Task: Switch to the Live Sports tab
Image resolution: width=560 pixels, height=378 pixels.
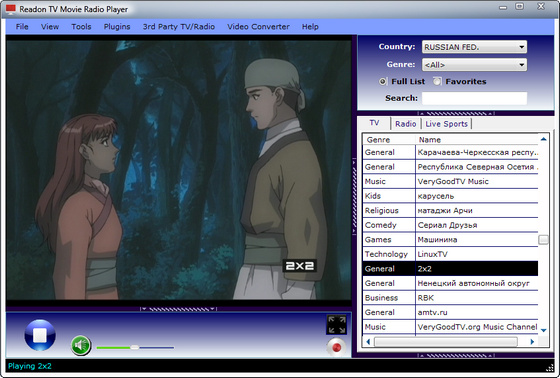Action: 446,124
